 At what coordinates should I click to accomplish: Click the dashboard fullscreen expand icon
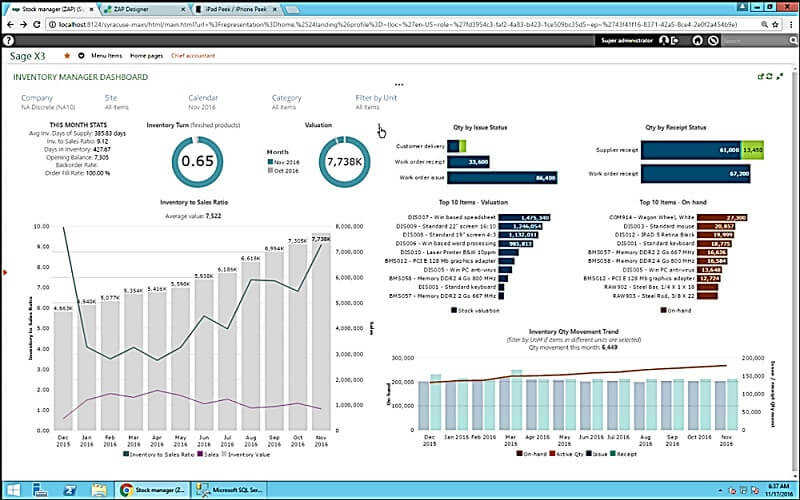780,75
